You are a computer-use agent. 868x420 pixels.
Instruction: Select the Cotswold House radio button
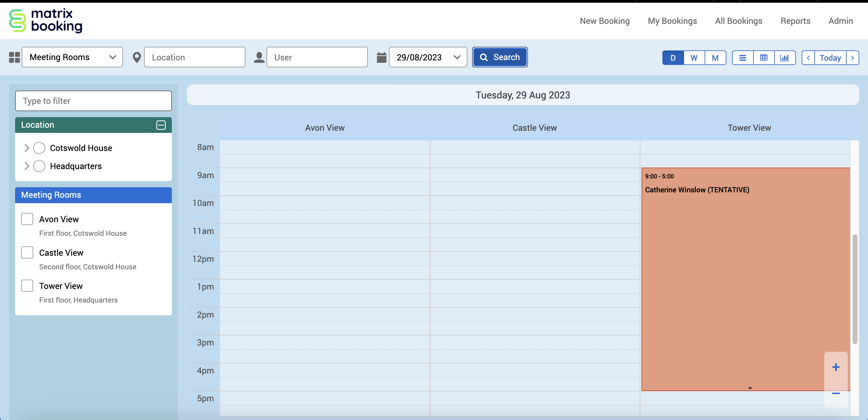39,148
